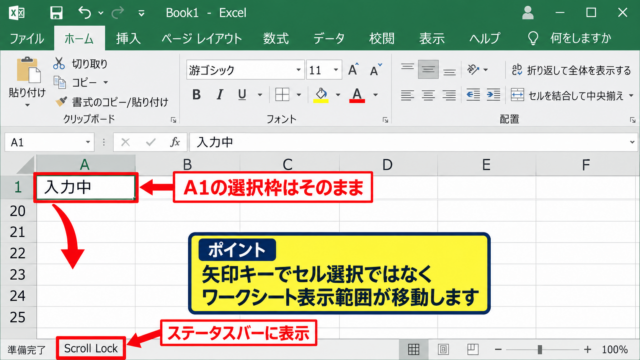Increase font size with large A icon
640x360 pixels.
coord(354,70)
